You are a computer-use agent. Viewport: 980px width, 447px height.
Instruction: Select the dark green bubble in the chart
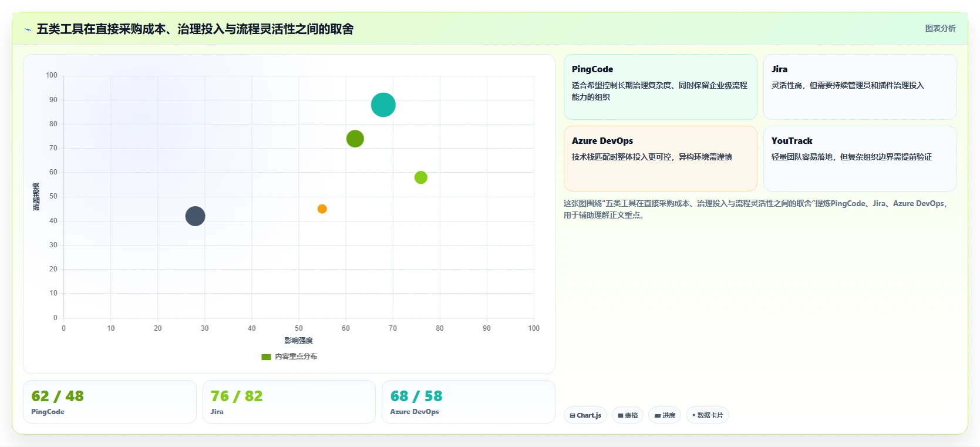click(355, 139)
